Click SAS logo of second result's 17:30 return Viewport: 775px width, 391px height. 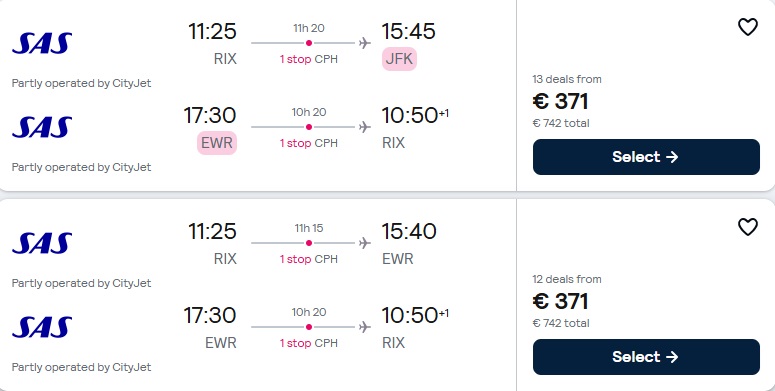42,327
